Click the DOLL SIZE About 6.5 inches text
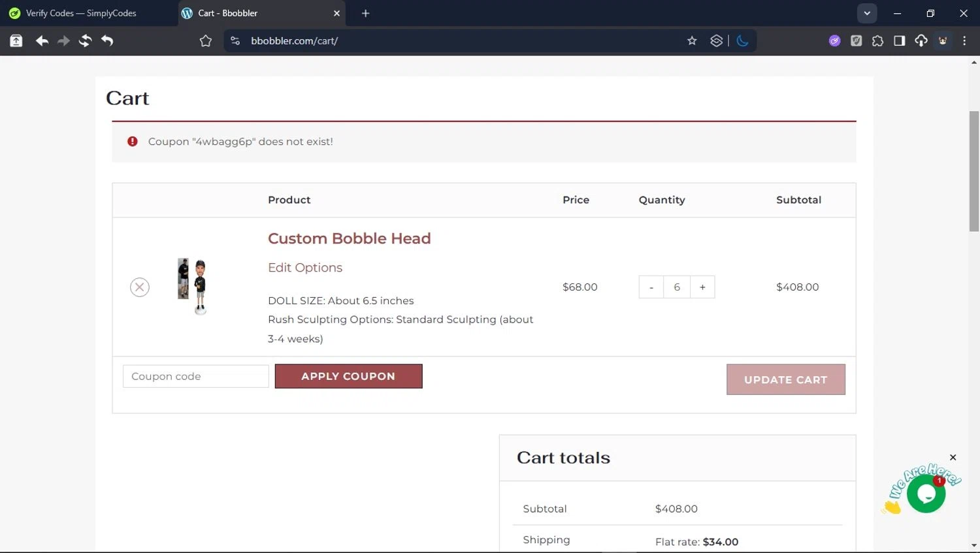Viewport: 980px width, 553px height. coord(341,301)
